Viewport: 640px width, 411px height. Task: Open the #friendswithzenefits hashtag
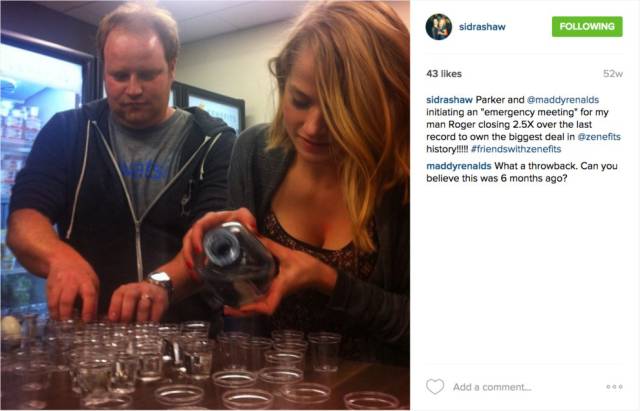click(x=516, y=149)
